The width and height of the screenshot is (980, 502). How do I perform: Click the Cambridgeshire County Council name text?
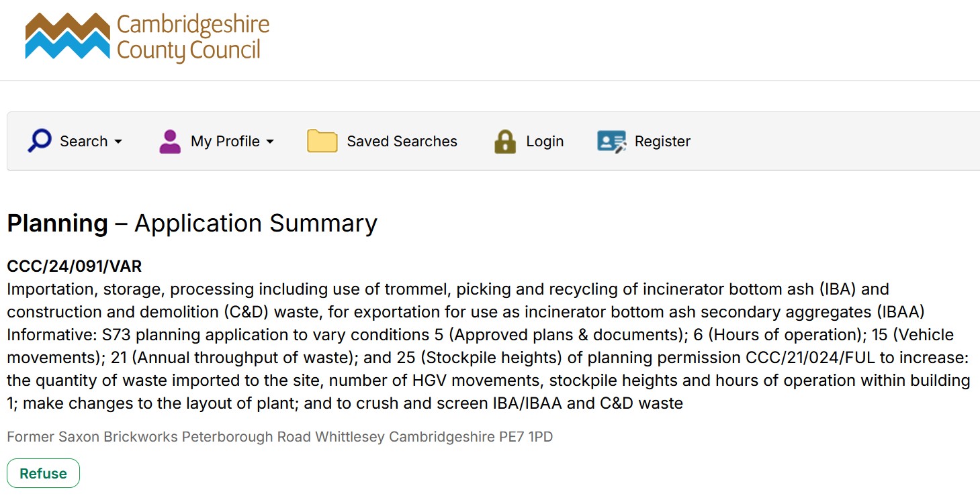click(193, 38)
